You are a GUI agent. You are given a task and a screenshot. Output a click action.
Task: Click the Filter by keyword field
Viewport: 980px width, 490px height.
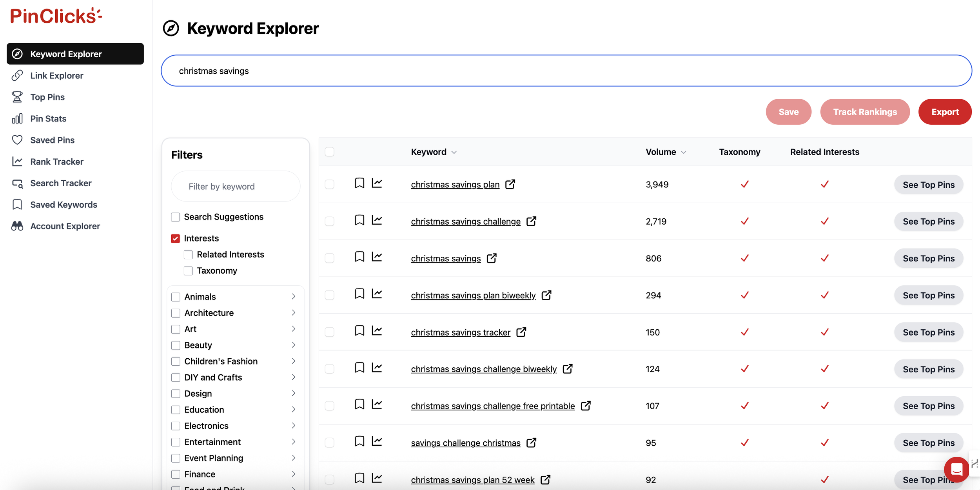tap(236, 187)
